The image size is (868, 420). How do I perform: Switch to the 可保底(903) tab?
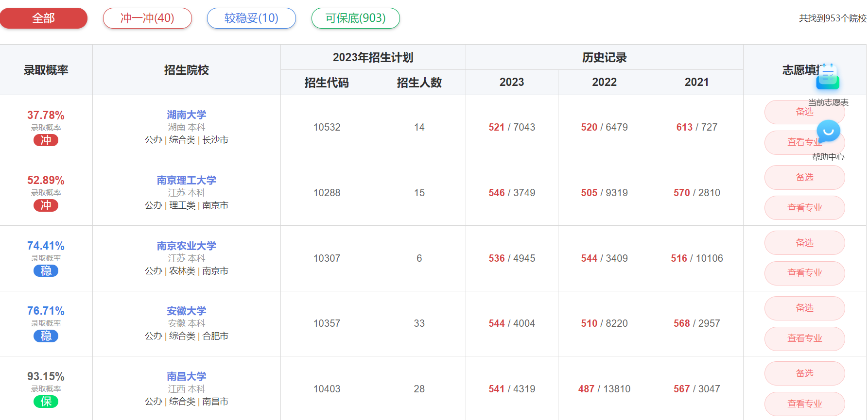pyautogui.click(x=355, y=18)
